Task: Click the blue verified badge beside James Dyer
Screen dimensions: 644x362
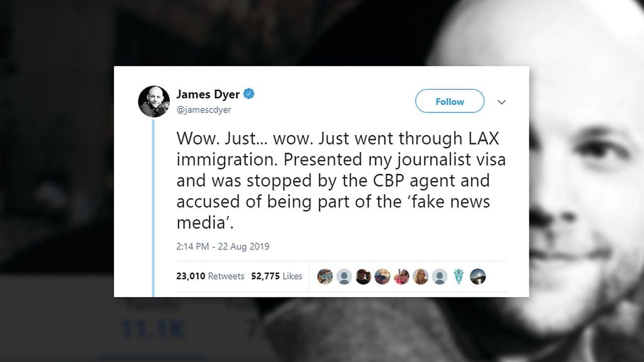Action: [249, 94]
